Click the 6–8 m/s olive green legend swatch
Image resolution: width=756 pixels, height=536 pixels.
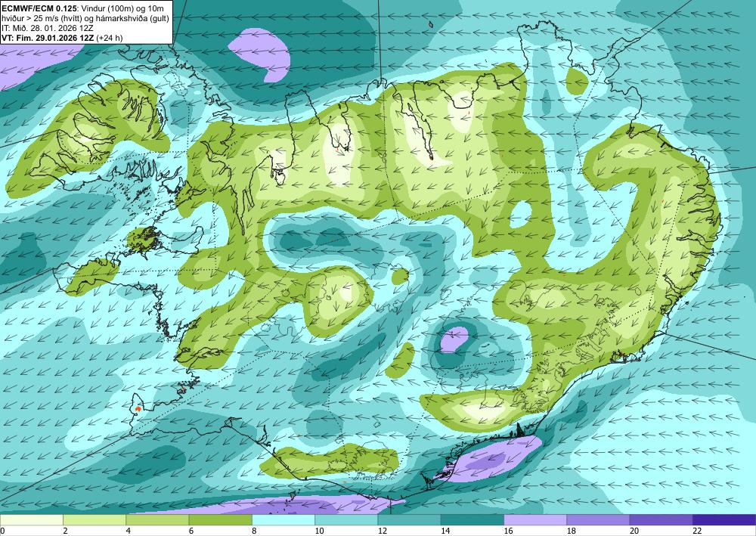[220, 519]
